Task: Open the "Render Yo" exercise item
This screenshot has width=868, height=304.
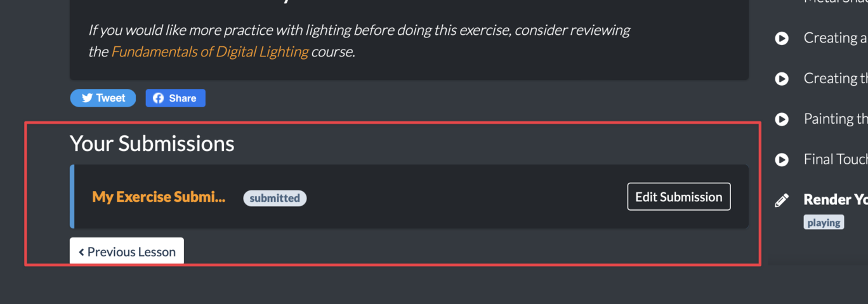Action: click(835, 199)
